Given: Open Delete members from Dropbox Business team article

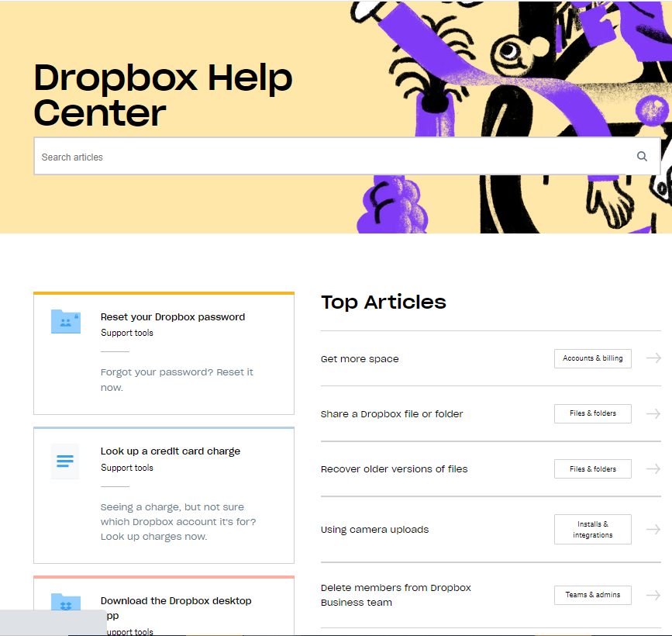Looking at the screenshot, I should tap(395, 595).
